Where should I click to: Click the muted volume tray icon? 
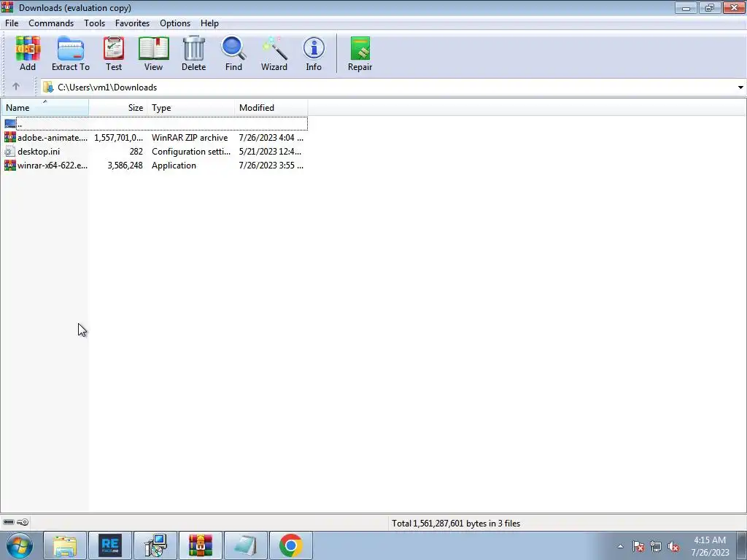[673, 547]
